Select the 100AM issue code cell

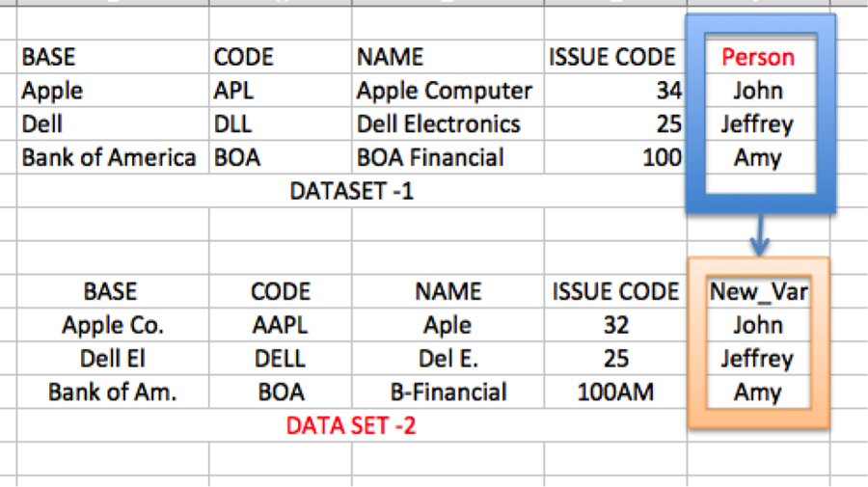point(615,392)
